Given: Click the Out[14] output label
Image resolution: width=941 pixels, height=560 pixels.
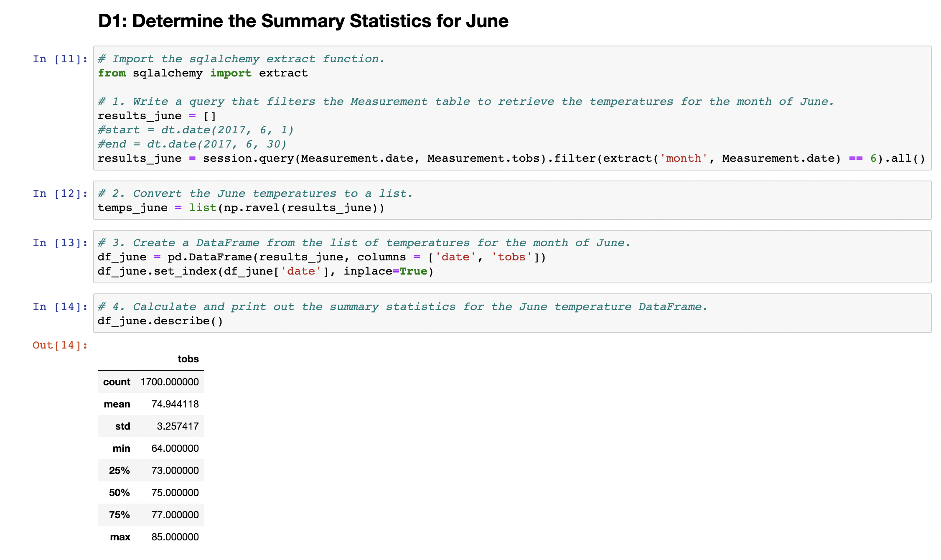Looking at the screenshot, I should [x=60, y=345].
